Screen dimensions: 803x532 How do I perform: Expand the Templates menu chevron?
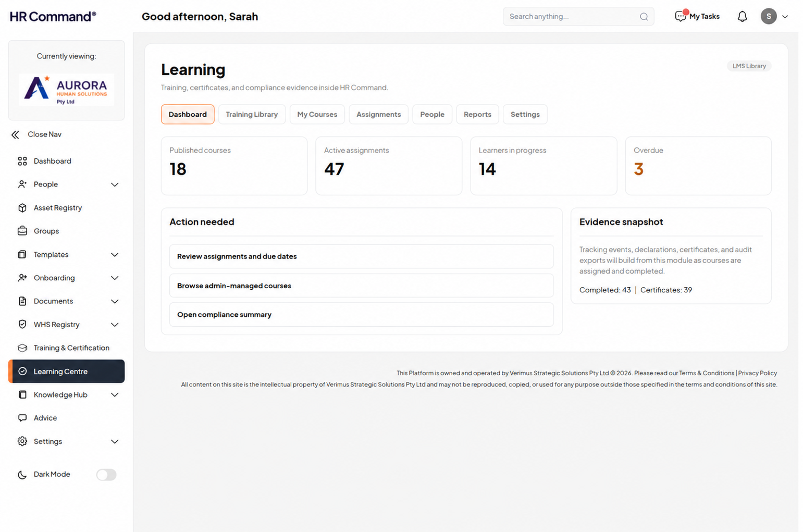[x=115, y=255]
